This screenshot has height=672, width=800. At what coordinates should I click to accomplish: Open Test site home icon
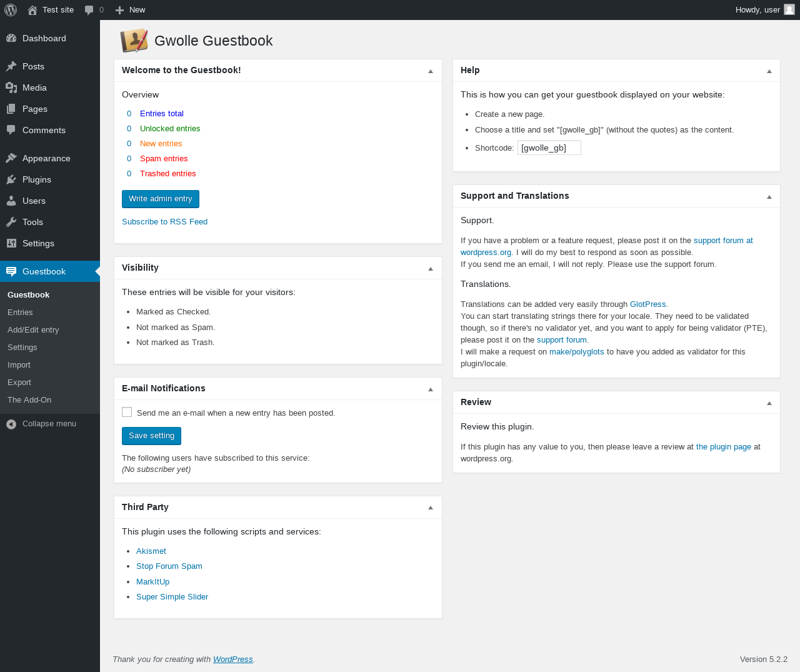32,10
